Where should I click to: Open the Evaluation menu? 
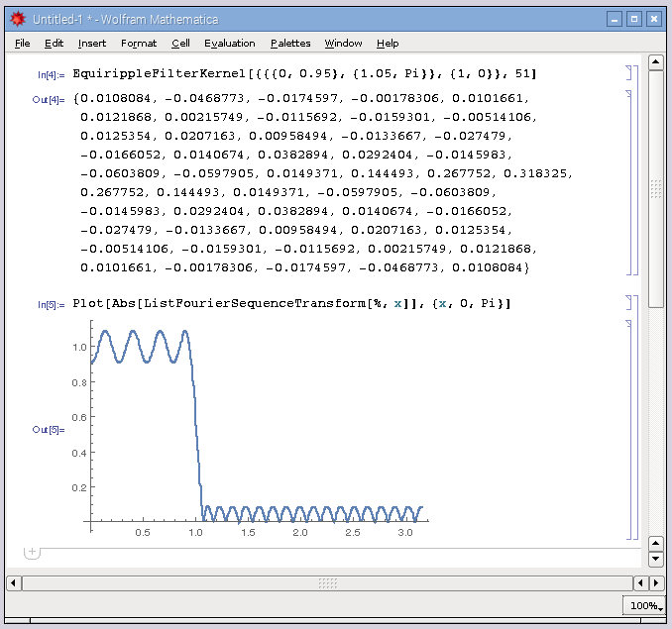tap(230, 44)
